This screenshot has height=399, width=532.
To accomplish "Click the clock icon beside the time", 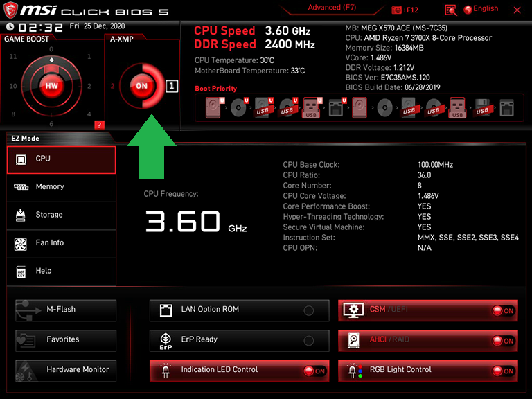I will [x=10, y=26].
